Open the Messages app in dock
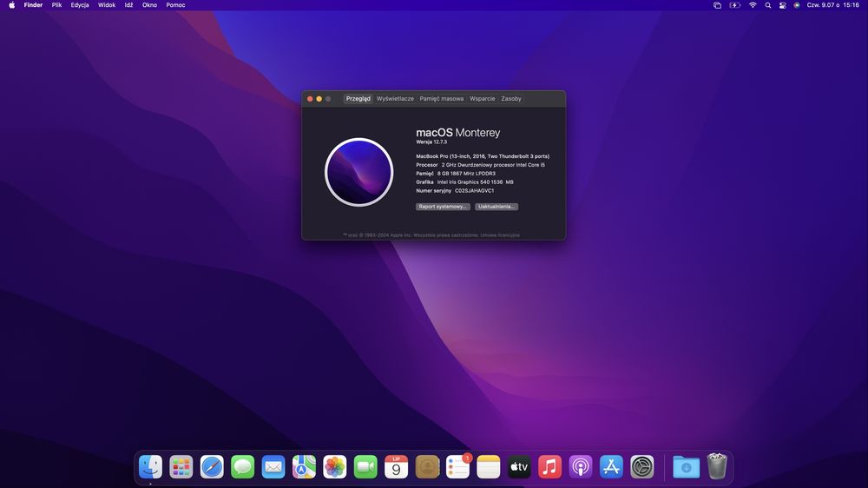The height and width of the screenshot is (488, 868). (242, 467)
